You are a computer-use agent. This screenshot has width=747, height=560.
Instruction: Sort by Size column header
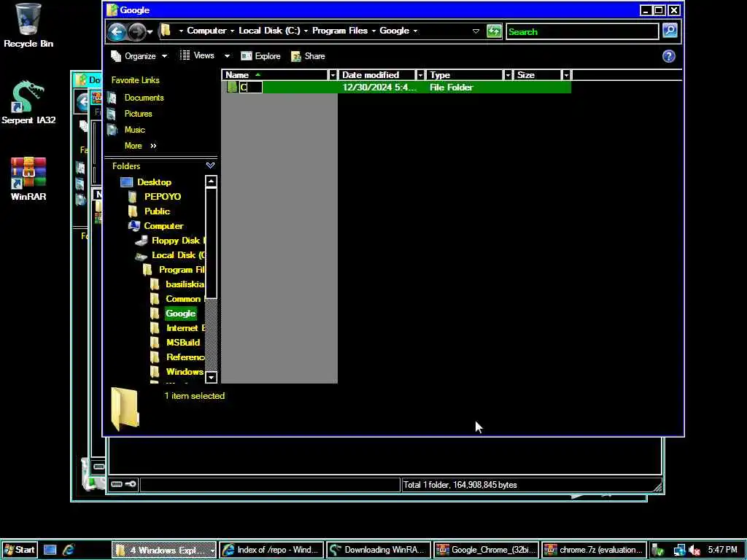(x=538, y=75)
